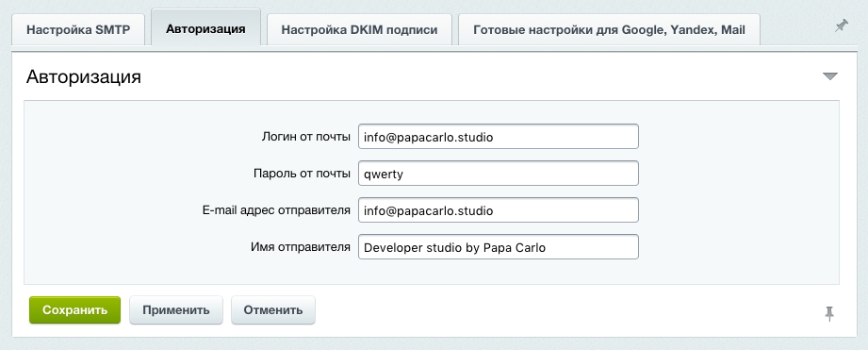This screenshot has height=350, width=868.
Task: Click the pin icon beside the Отменить row
Action: (x=829, y=313)
